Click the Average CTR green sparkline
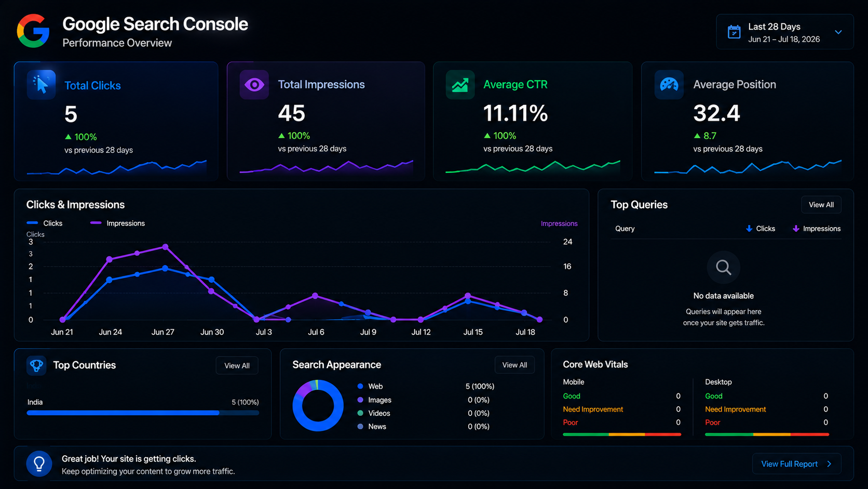 tap(533, 167)
